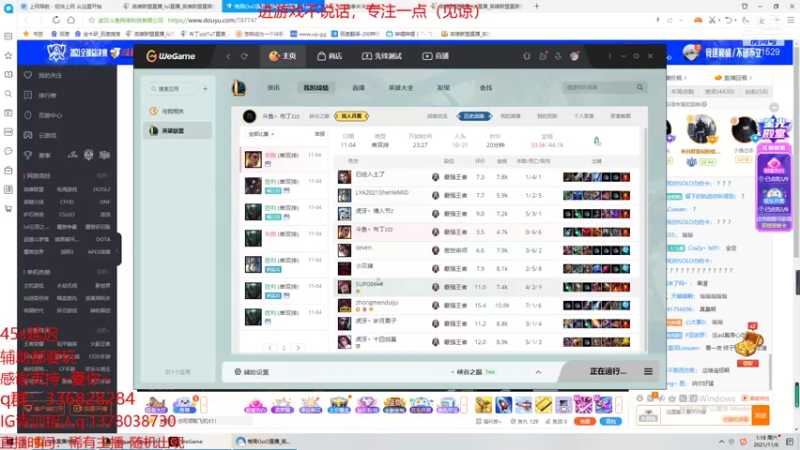Image resolution: width=800 pixels, height=450 pixels.
Task: Click the browser reload button
Action: (56, 20)
